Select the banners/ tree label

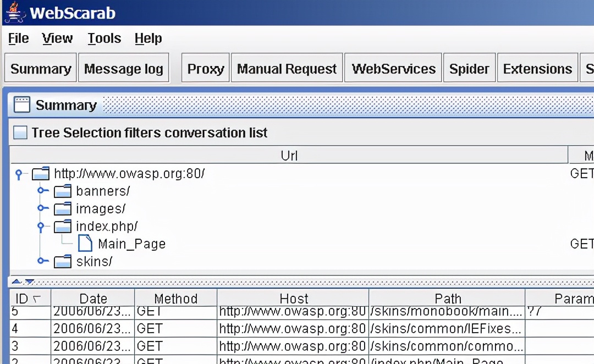(x=103, y=191)
